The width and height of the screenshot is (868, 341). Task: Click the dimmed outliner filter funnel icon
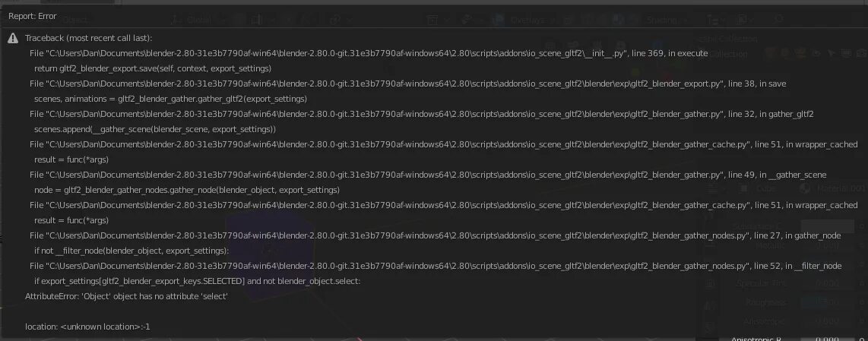[714, 20]
